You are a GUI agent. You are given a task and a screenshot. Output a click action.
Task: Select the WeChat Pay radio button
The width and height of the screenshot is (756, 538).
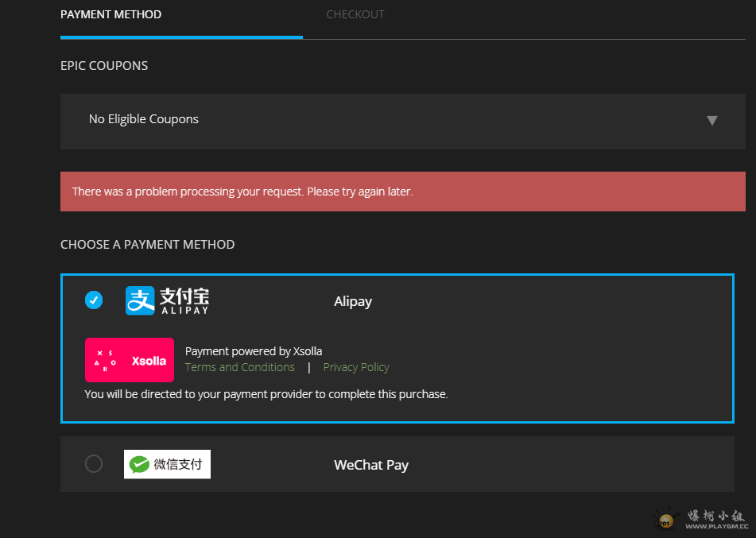[x=94, y=464]
